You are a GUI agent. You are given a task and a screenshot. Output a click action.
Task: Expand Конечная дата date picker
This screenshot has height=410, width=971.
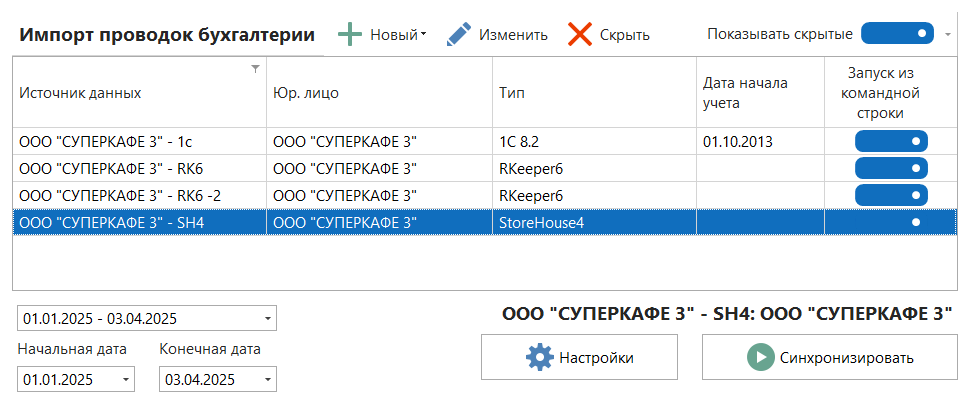tap(267, 380)
